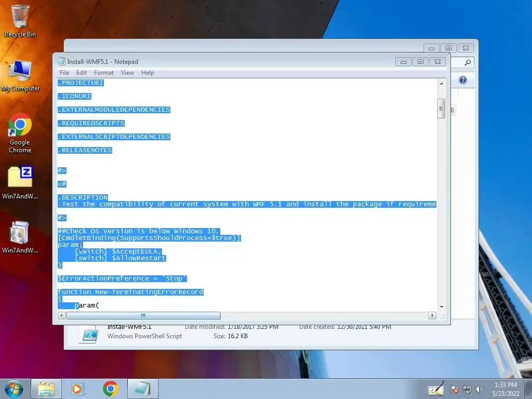Close the Explorer window behind Notepad
Image resolution: width=532 pixels, height=399 pixels.
[x=466, y=48]
